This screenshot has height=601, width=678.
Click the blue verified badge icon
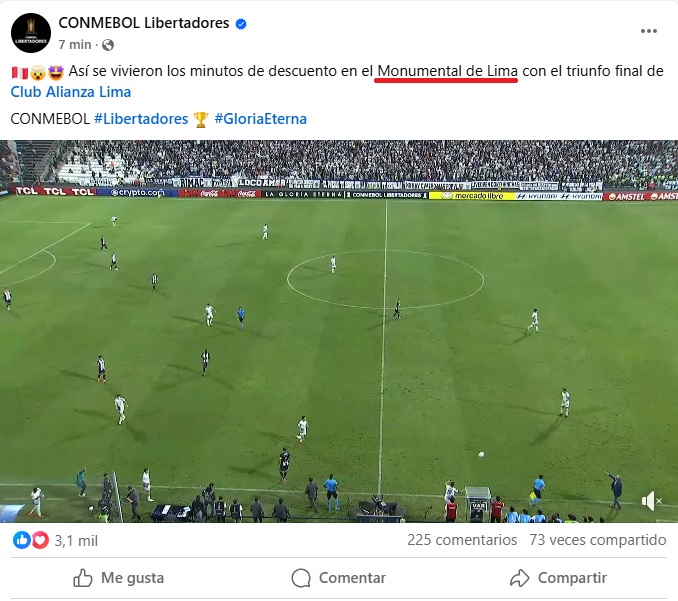(x=241, y=24)
